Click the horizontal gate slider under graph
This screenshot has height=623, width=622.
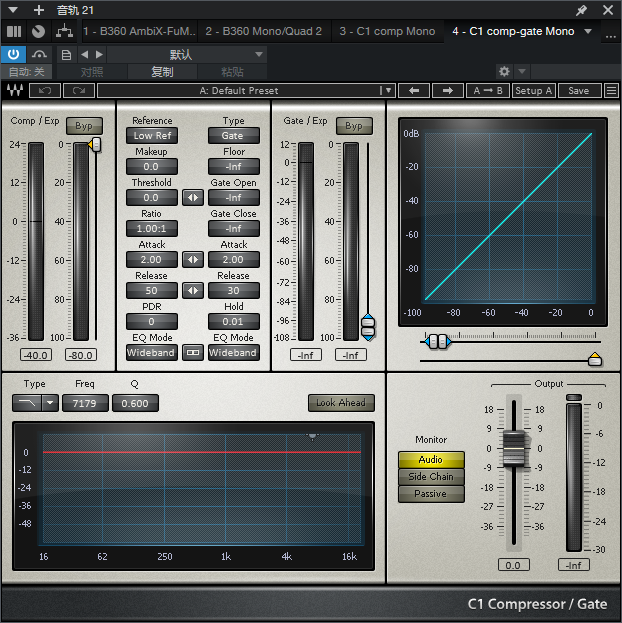point(438,341)
